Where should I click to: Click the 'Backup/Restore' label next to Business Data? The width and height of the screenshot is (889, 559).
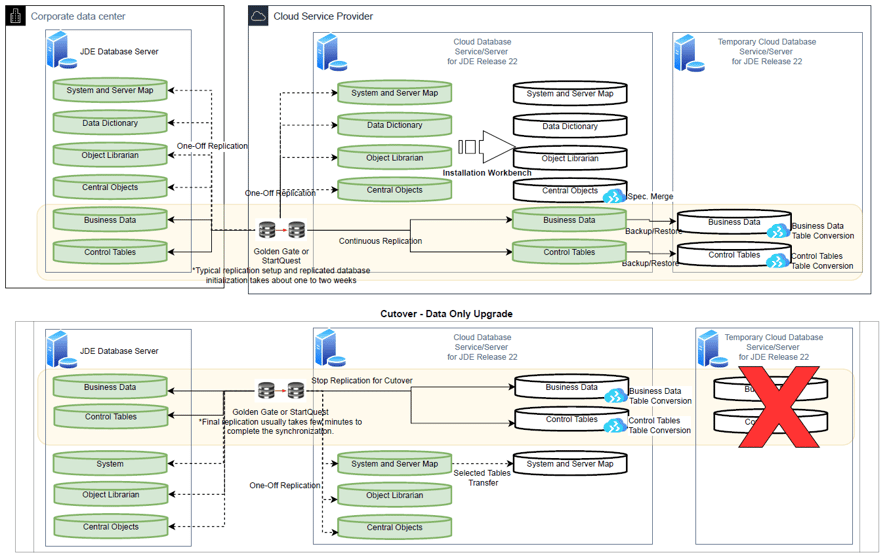(x=654, y=231)
